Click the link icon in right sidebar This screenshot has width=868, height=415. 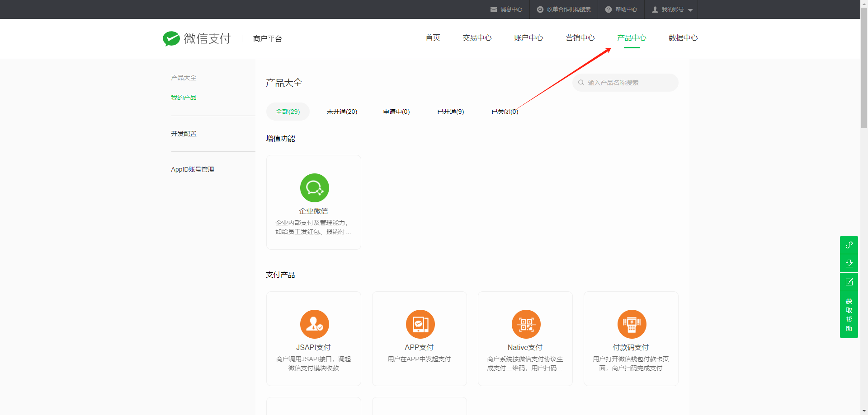pyautogui.click(x=849, y=245)
